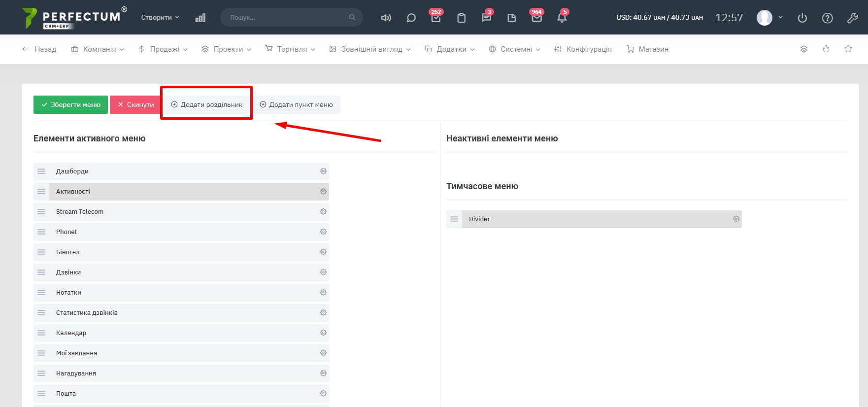Open tasks icon with 252 badge
The image size is (868, 407).
[x=436, y=18]
